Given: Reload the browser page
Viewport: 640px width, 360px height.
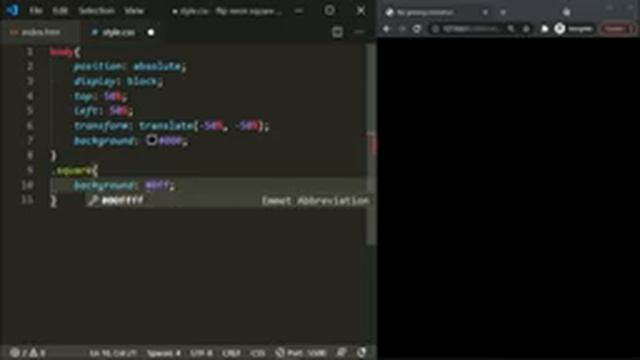Looking at the screenshot, I should (x=417, y=29).
